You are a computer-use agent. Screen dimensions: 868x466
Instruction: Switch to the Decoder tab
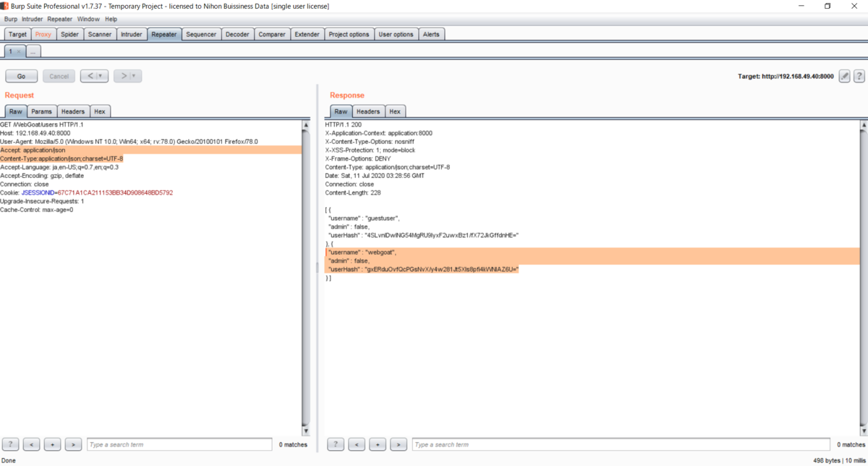click(237, 34)
